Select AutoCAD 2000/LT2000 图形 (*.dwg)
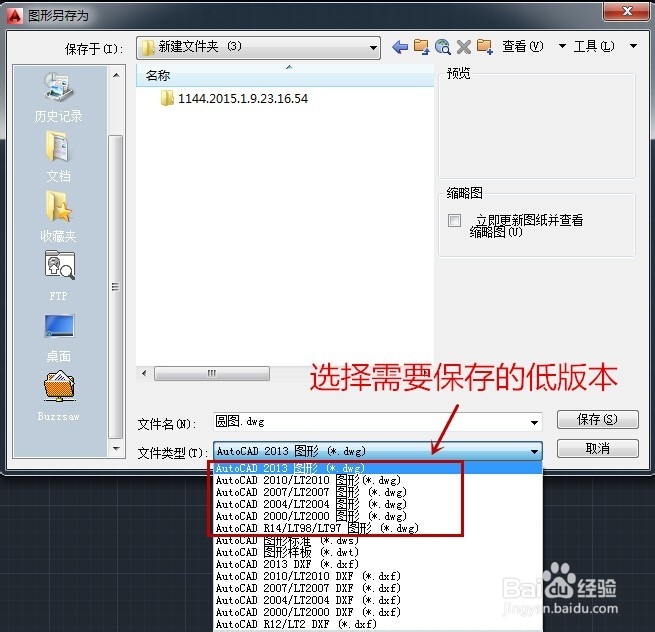 [378, 516]
